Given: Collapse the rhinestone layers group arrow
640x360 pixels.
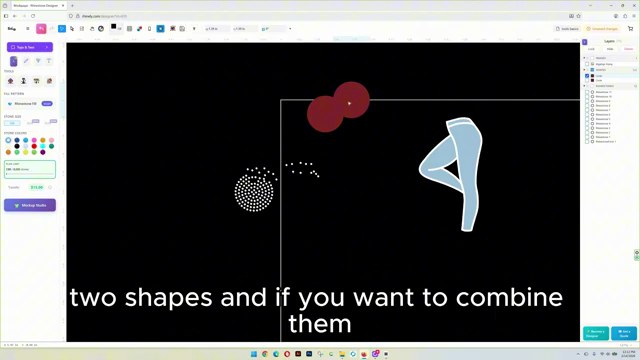Looking at the screenshot, I should [584, 86].
